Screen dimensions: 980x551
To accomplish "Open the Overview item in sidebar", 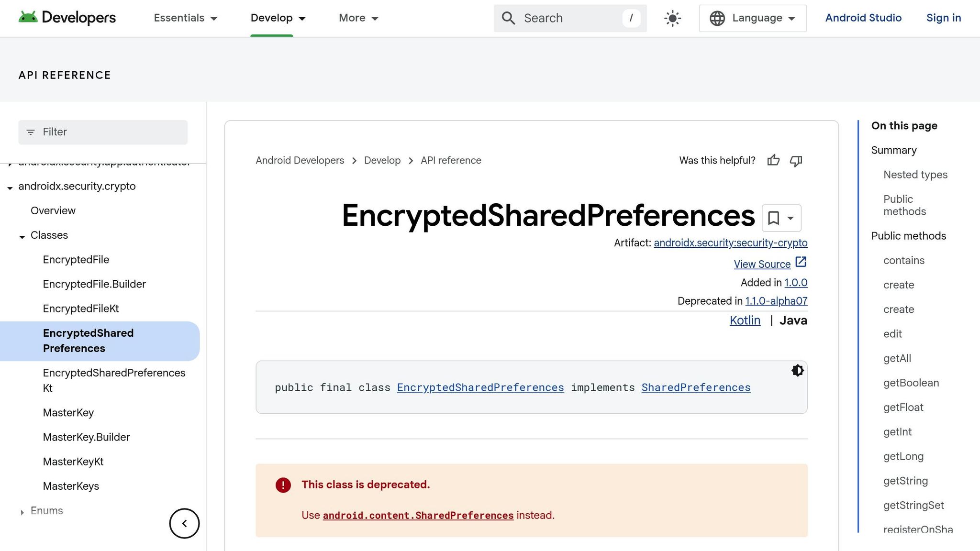I will click(x=53, y=211).
